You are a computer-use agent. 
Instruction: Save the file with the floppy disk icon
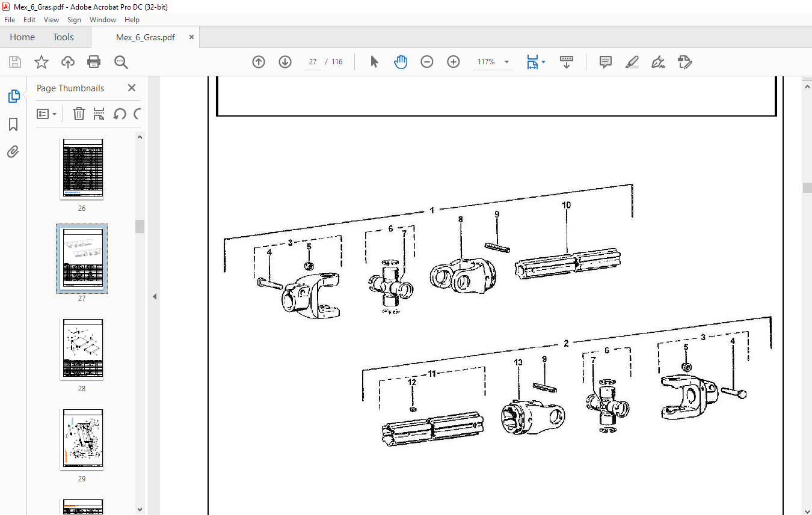coord(15,62)
